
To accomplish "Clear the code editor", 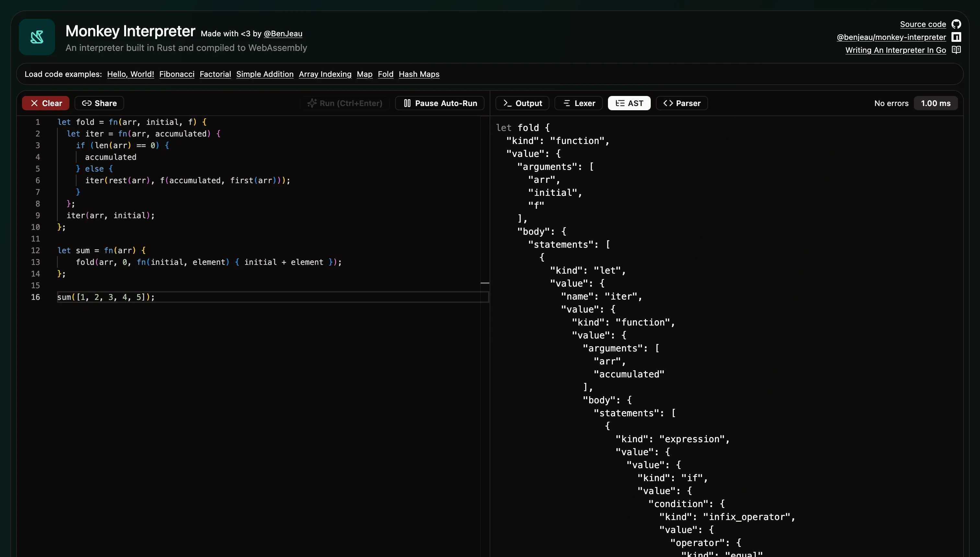I will (45, 103).
